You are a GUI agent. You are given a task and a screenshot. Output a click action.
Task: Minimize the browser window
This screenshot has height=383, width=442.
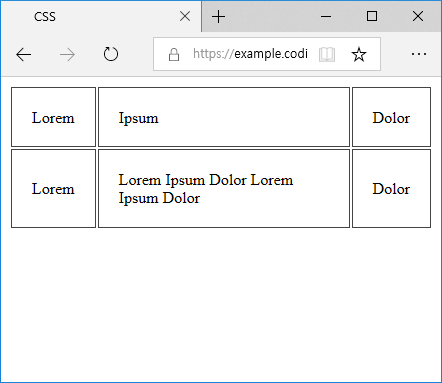pos(326,16)
